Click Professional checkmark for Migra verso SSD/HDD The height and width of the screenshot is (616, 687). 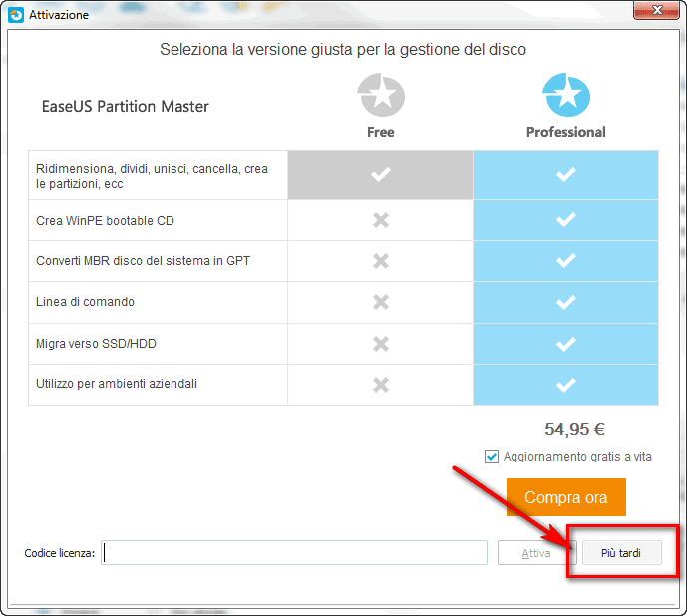tap(566, 344)
